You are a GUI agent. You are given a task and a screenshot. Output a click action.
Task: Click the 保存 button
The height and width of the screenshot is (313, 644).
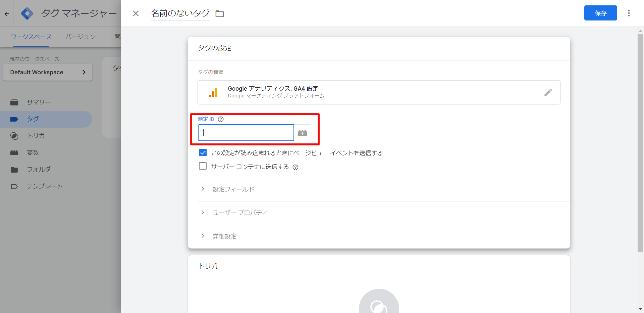click(600, 13)
